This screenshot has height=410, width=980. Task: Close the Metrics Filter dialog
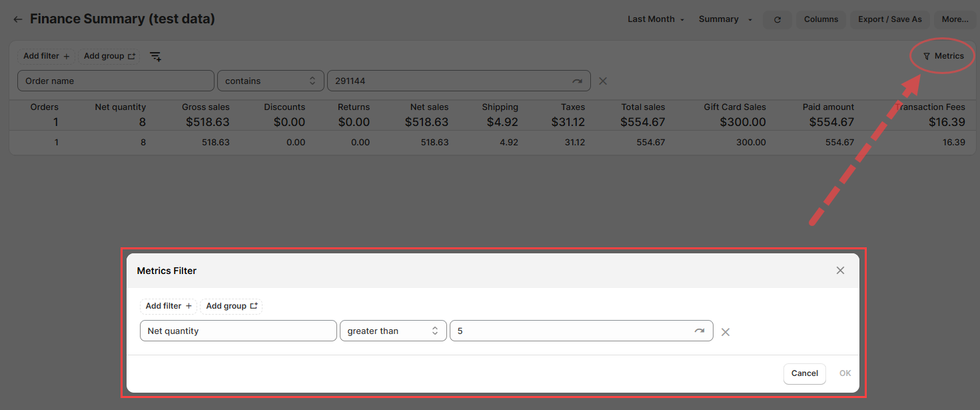[x=840, y=270]
